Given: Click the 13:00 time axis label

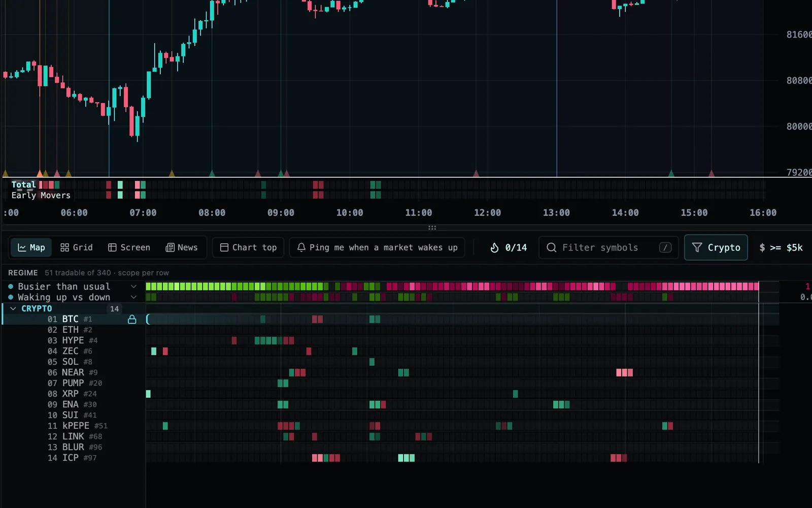Looking at the screenshot, I should [556, 213].
